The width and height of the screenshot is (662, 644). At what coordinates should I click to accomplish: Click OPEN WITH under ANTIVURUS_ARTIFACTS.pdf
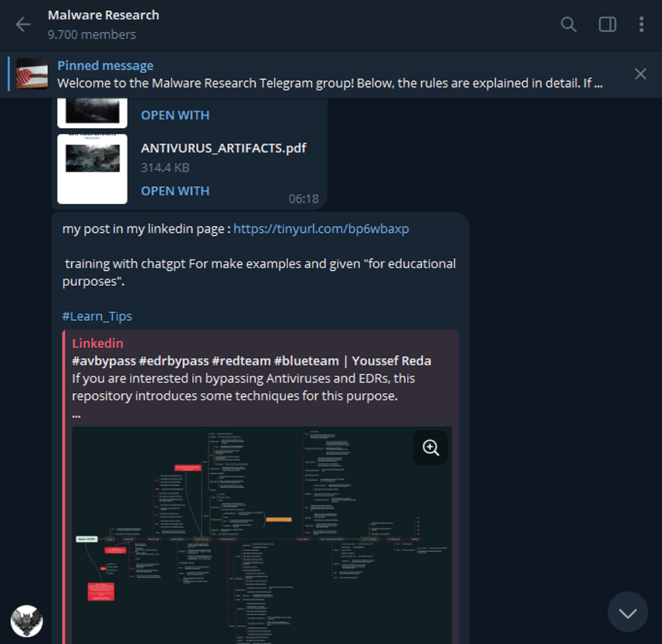(175, 190)
